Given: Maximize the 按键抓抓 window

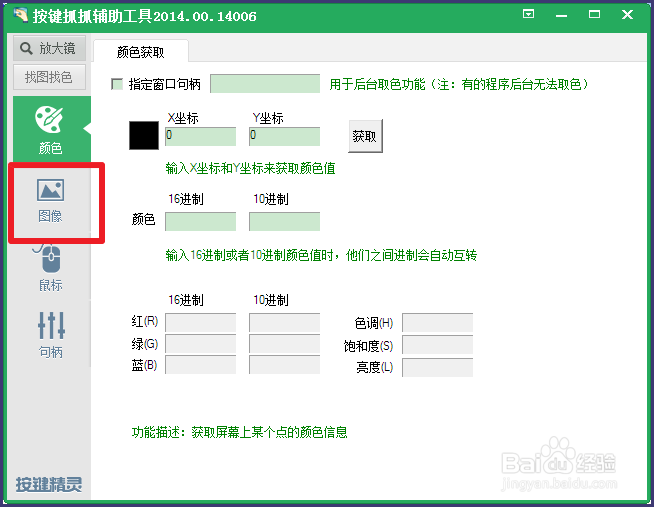Looking at the screenshot, I should (x=594, y=14).
